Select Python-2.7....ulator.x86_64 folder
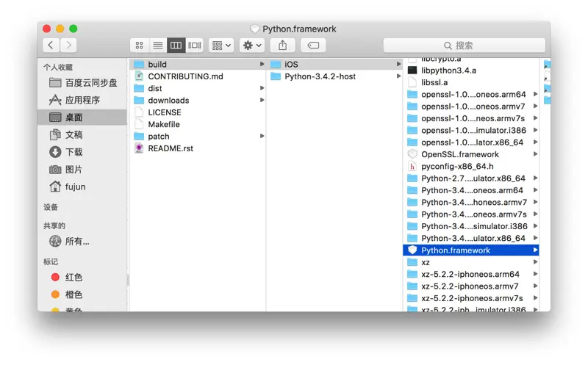The image size is (588, 365). (x=471, y=178)
